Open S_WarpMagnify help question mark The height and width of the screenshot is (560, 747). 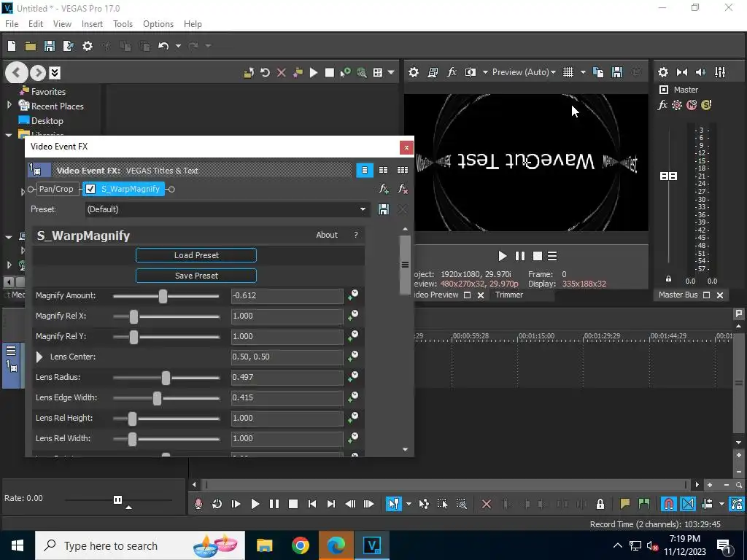click(356, 235)
